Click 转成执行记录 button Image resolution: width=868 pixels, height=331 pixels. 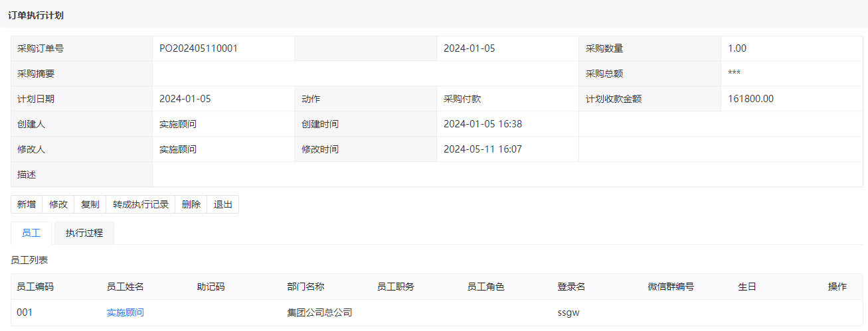coord(141,204)
